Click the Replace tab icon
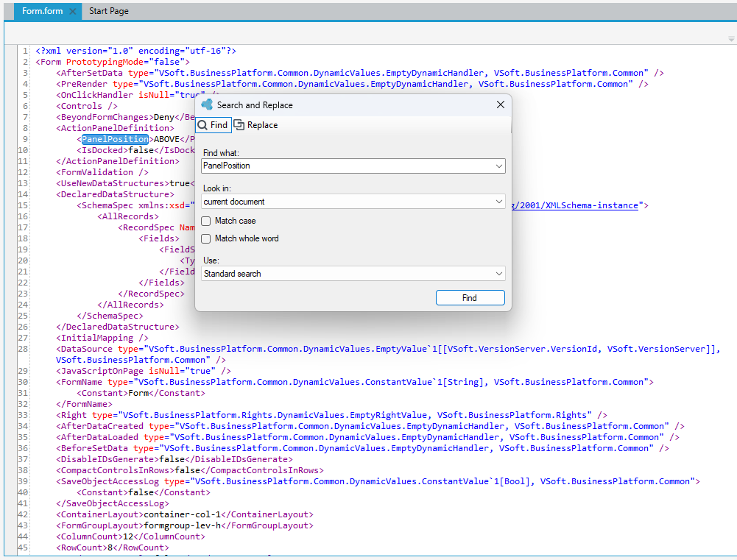Viewport: 737px width, 560px height. pos(239,125)
